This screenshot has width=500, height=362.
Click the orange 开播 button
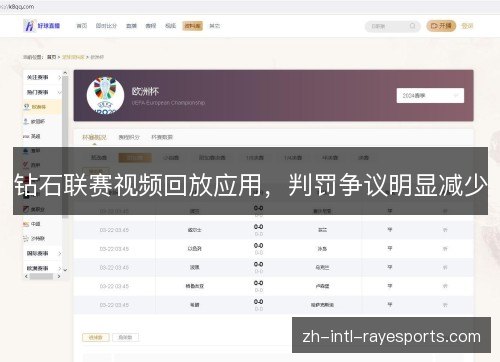(441, 26)
